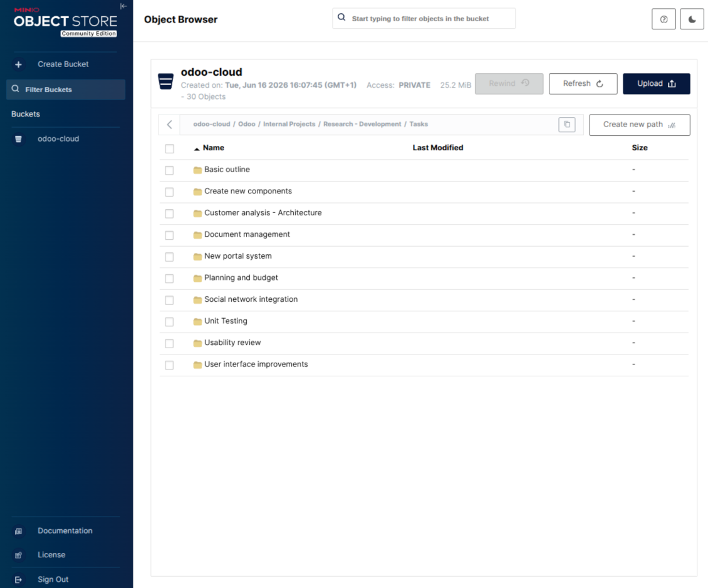Check the Unit Testing checkbox
This screenshot has height=588, width=708.
pyautogui.click(x=169, y=322)
